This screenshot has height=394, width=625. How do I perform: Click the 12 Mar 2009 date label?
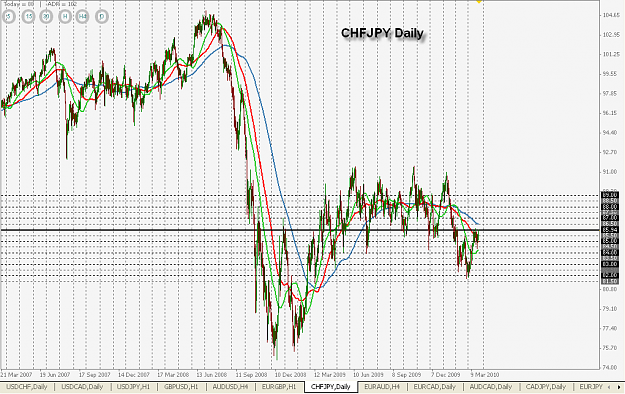click(x=329, y=375)
